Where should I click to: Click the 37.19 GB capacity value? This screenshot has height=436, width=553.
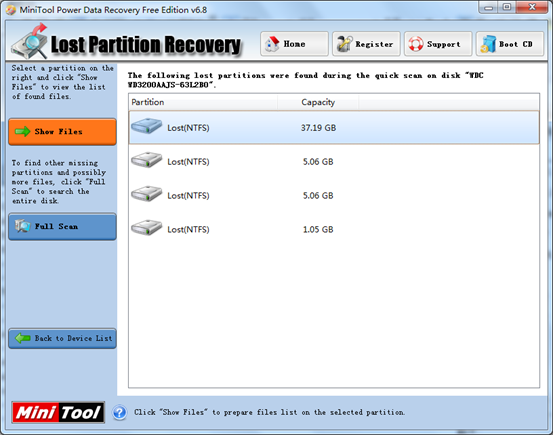pos(318,128)
